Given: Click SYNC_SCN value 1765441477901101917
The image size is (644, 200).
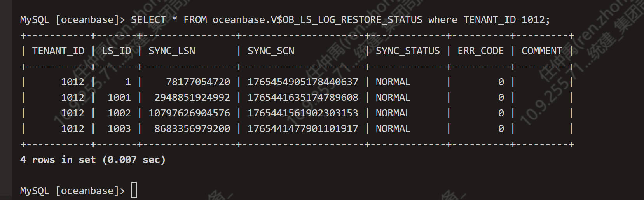Looking at the screenshot, I should pos(303,129).
